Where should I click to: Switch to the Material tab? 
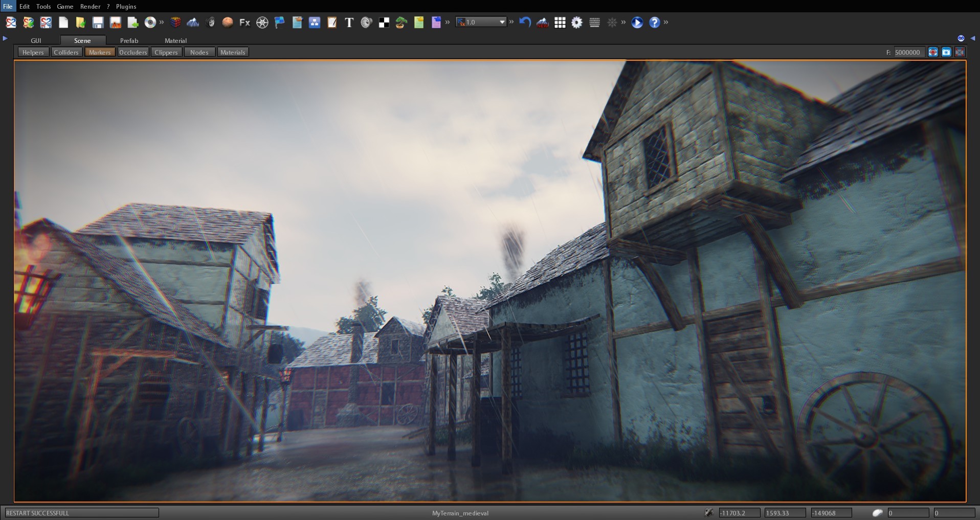pos(175,40)
